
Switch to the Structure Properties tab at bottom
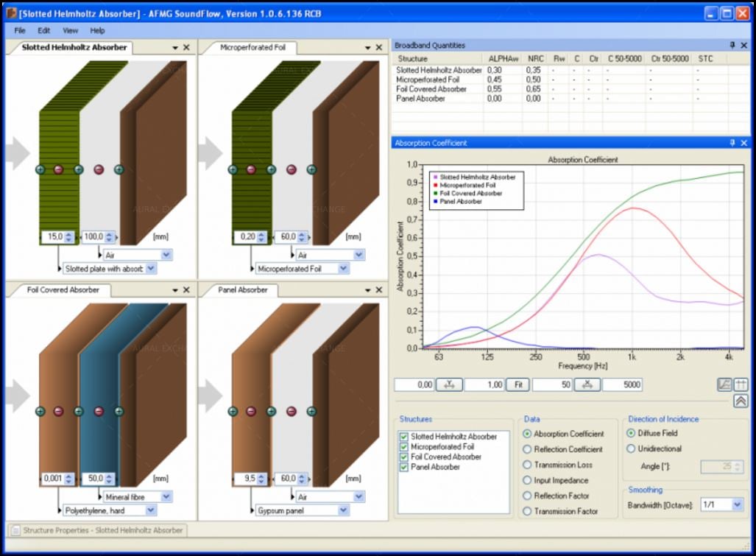[x=97, y=530]
